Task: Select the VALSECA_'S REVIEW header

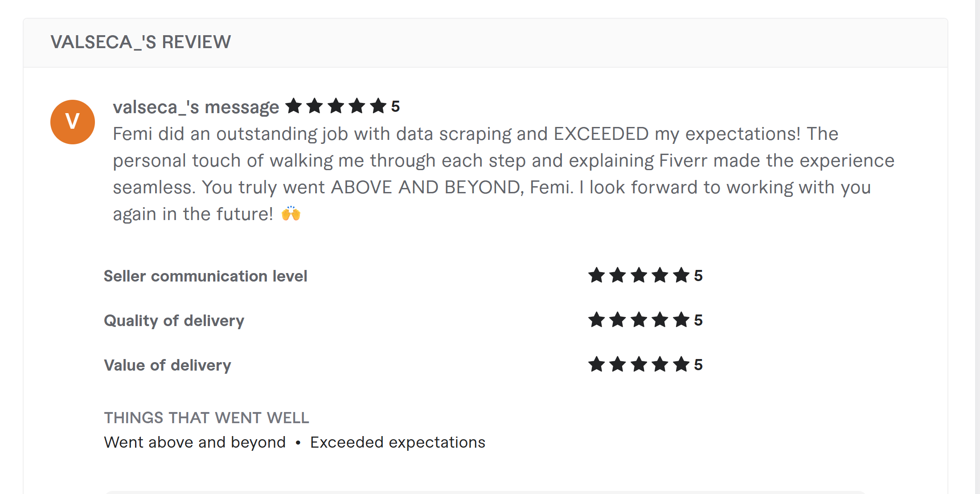Action: tap(141, 42)
